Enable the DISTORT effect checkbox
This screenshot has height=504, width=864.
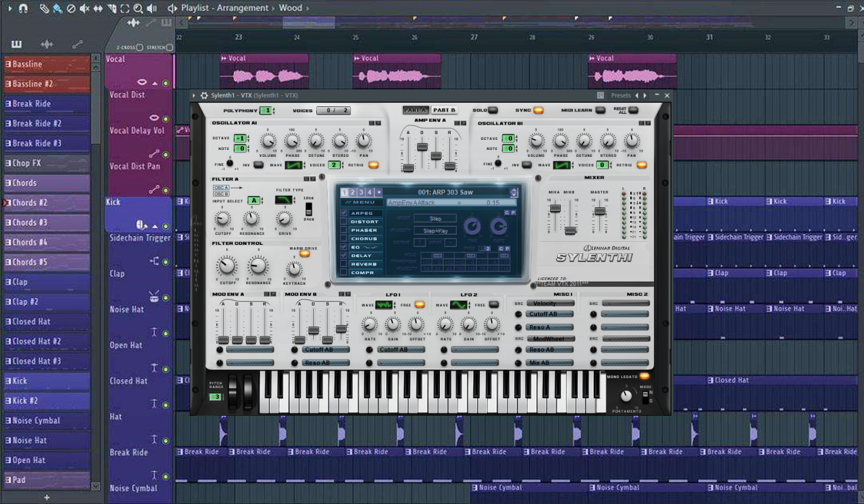(x=344, y=222)
